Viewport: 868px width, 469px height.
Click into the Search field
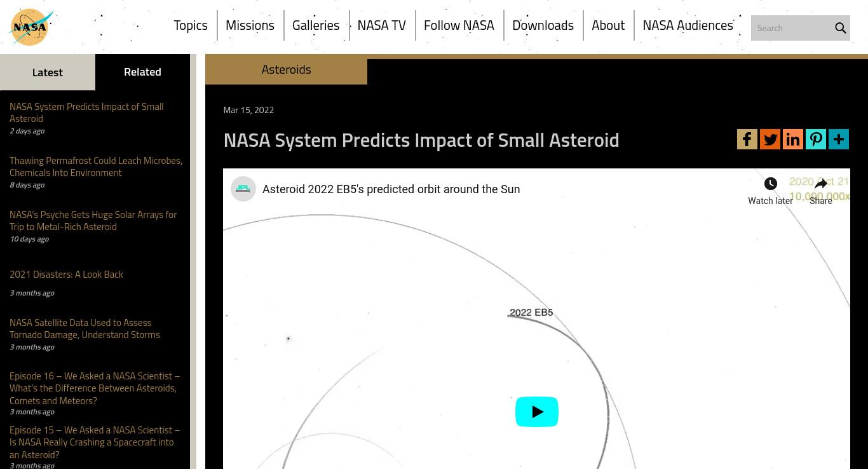point(792,28)
